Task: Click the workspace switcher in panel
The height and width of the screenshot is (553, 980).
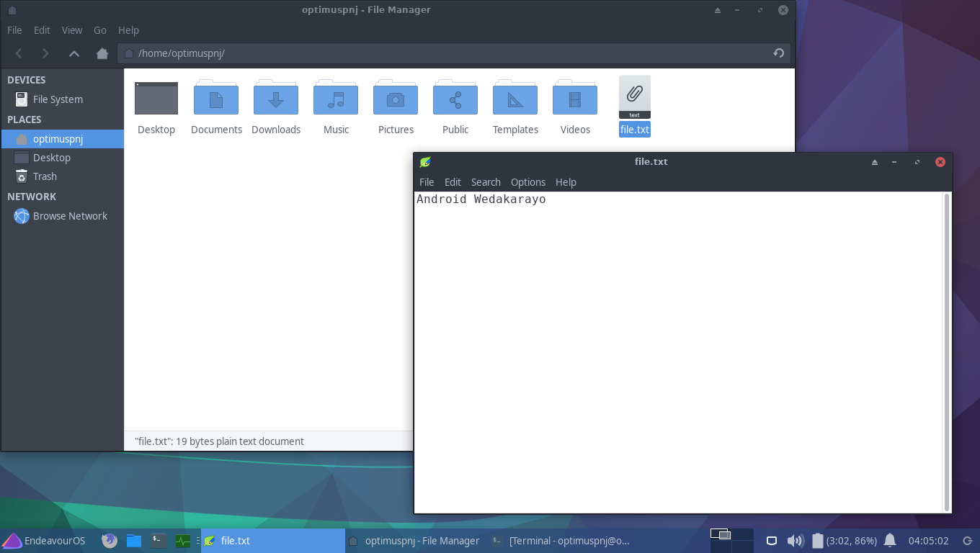Action: coord(731,541)
